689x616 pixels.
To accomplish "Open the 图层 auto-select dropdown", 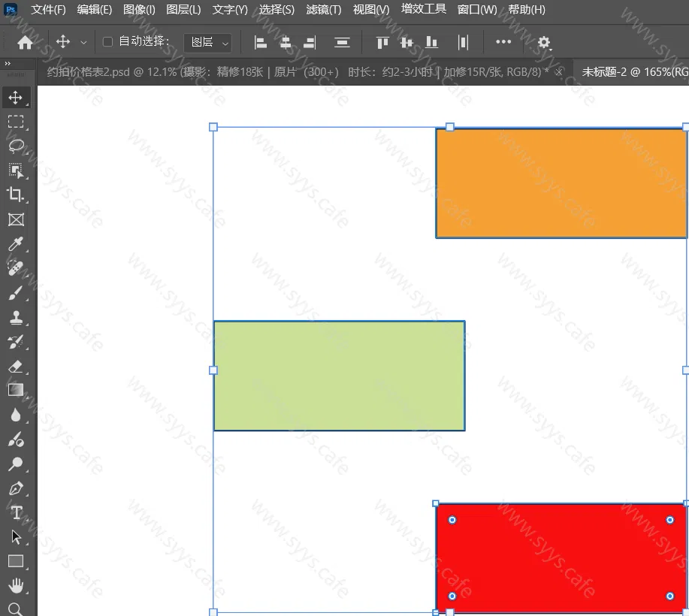I will [208, 43].
